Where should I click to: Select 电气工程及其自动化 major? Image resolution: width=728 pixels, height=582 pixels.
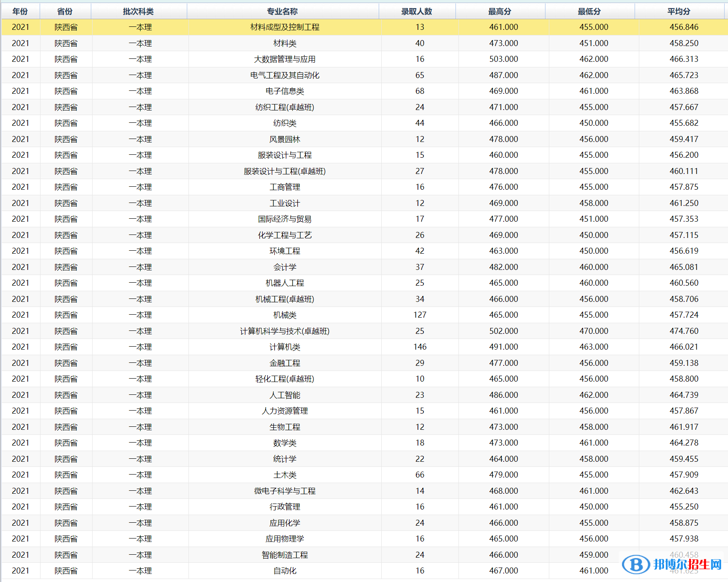pyautogui.click(x=285, y=75)
